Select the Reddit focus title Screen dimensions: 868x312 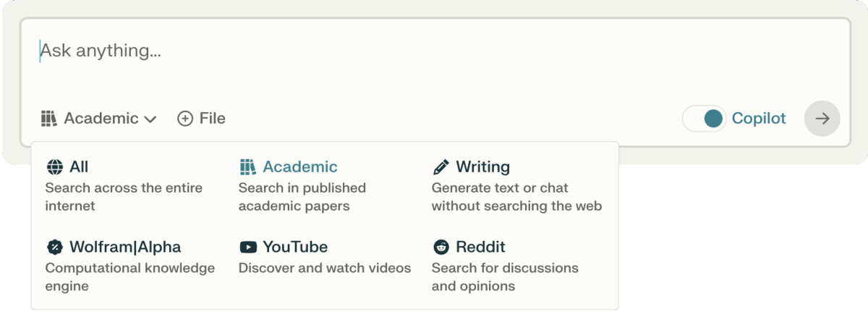coord(480,248)
